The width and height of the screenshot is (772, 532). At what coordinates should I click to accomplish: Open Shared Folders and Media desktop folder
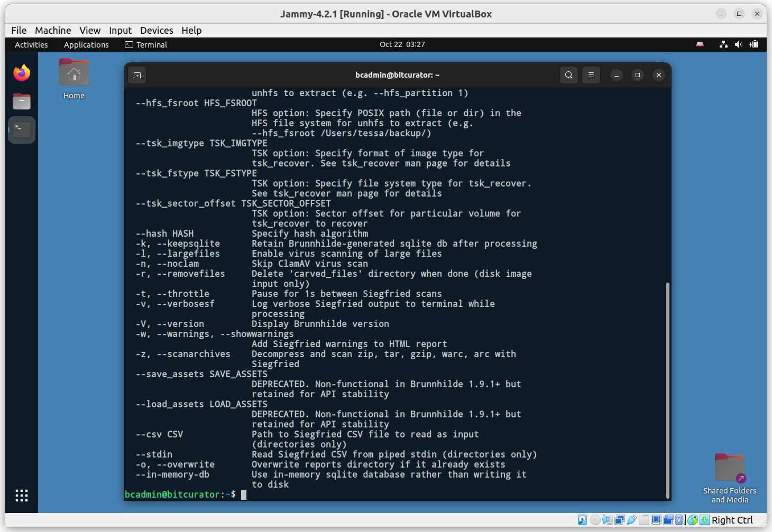730,478
